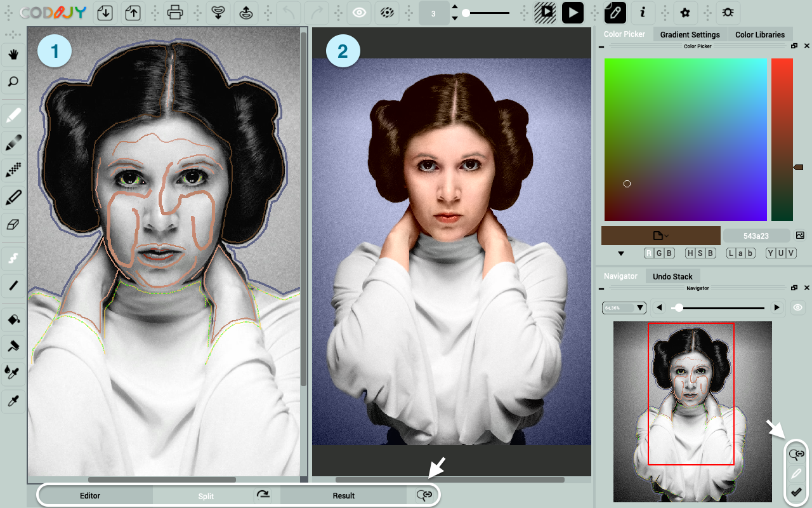Click the hex color value field 543a23

756,236
